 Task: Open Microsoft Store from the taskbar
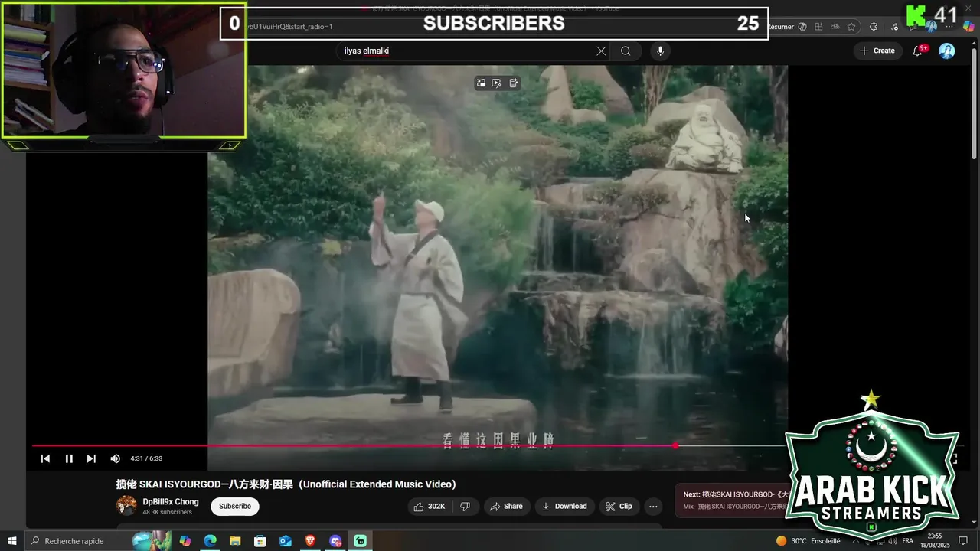[x=260, y=541]
